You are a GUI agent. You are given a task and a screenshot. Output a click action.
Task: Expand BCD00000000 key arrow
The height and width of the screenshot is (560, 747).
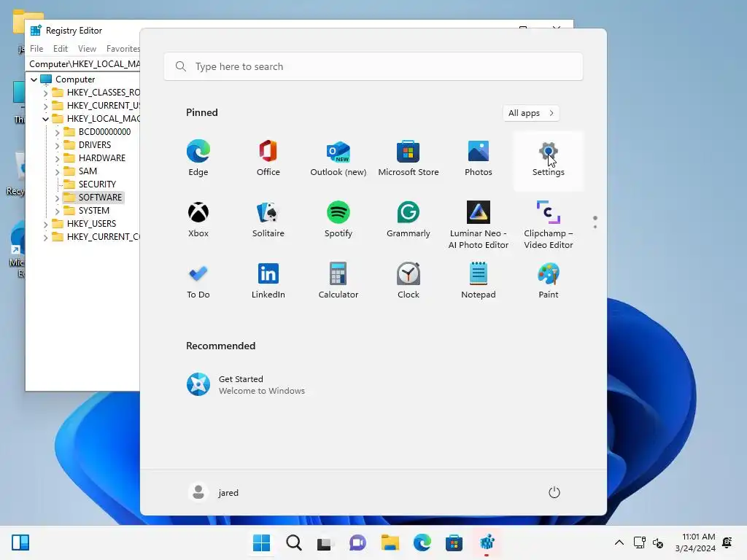(57, 133)
